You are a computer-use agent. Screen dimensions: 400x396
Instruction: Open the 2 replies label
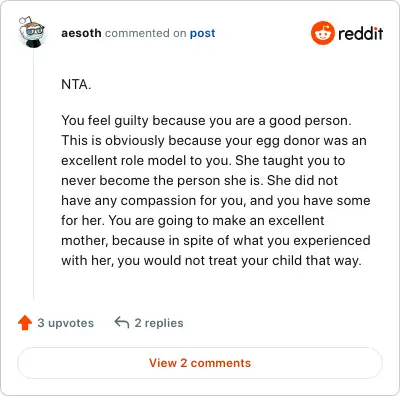pos(159,323)
